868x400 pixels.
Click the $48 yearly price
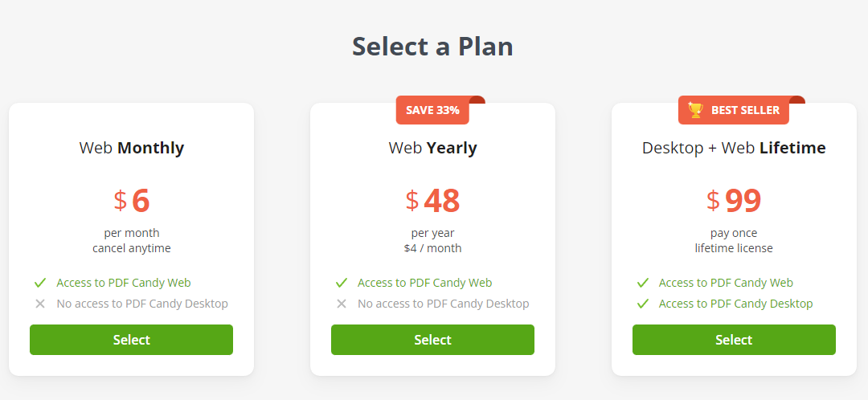pos(432,200)
